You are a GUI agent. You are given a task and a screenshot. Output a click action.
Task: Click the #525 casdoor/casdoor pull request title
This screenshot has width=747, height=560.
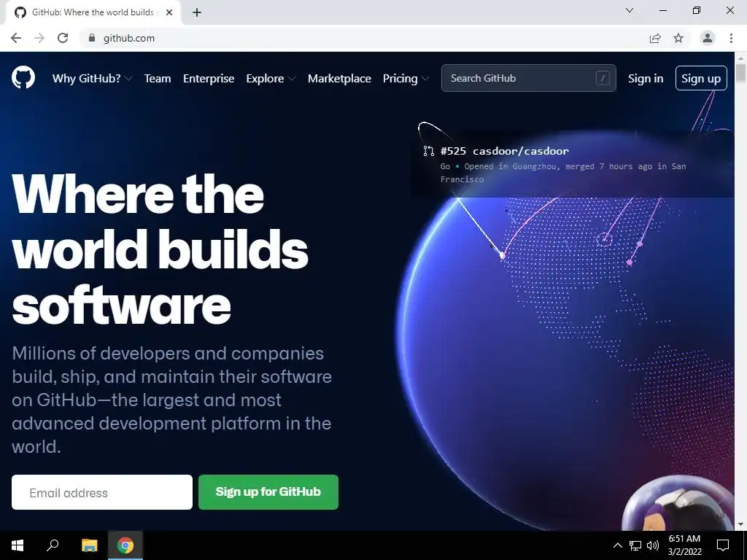click(x=505, y=152)
